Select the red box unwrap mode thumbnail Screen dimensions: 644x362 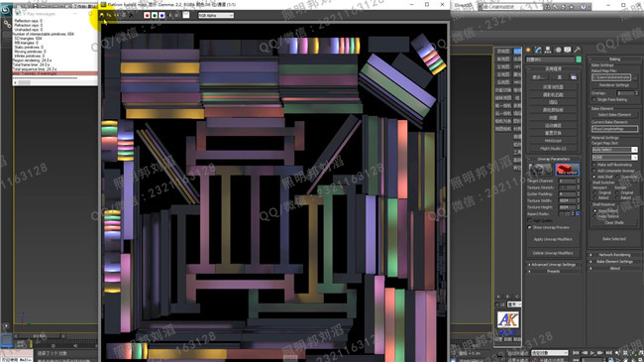[x=567, y=170]
